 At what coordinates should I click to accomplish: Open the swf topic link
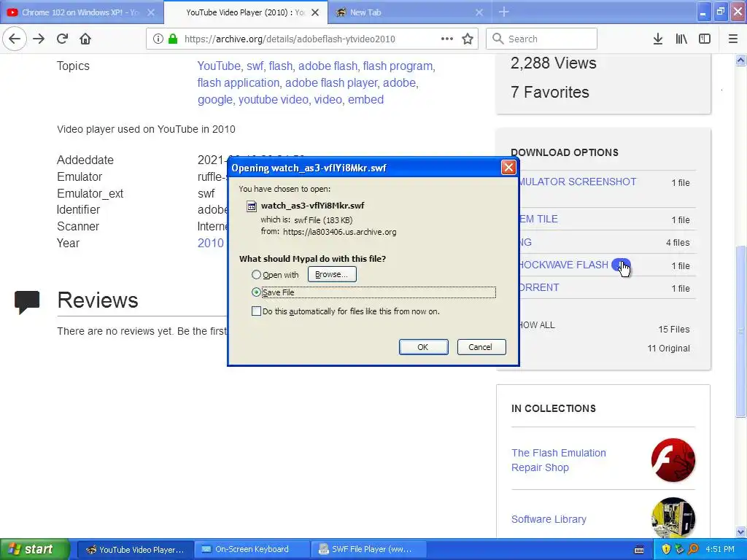255,66
